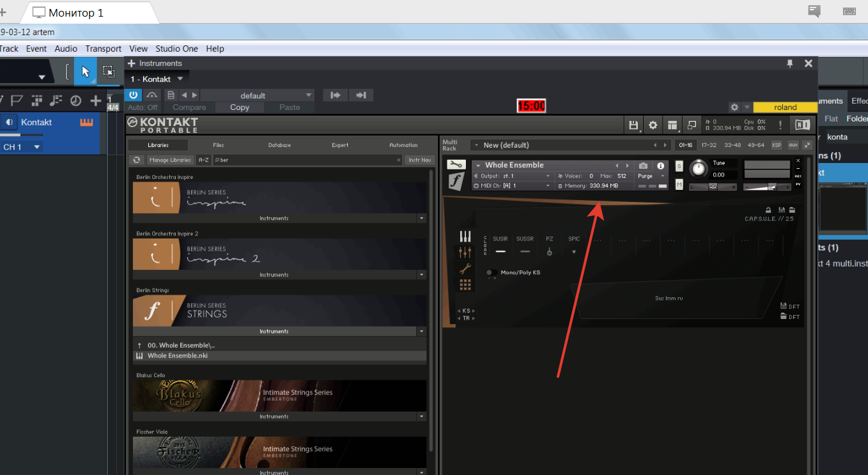Viewport: 868px width, 475px height.
Task: Adjust the Tune knob
Action: (x=698, y=169)
